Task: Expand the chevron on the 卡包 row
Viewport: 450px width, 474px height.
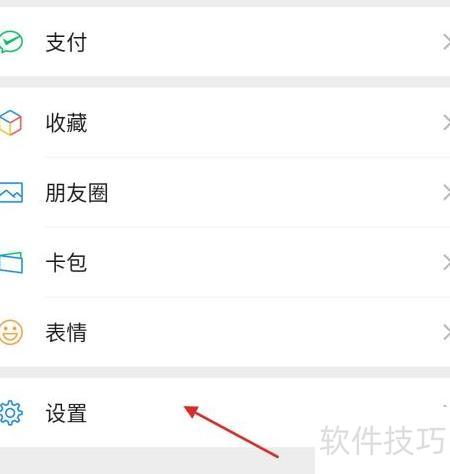Action: [446, 263]
